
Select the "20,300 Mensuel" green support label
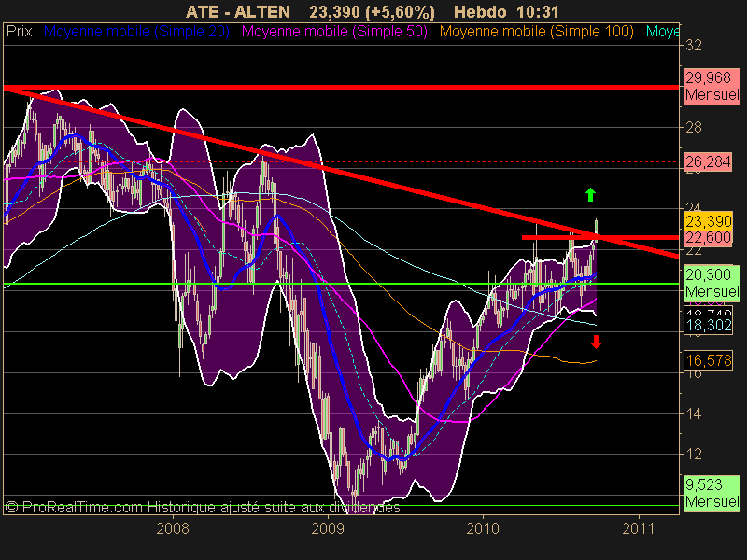pos(712,283)
